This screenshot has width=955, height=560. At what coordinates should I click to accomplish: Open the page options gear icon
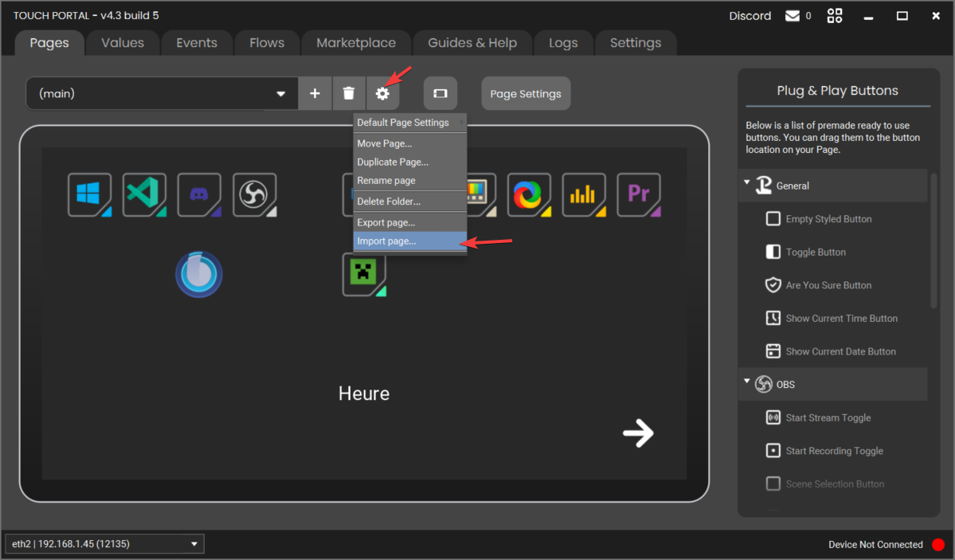click(382, 93)
